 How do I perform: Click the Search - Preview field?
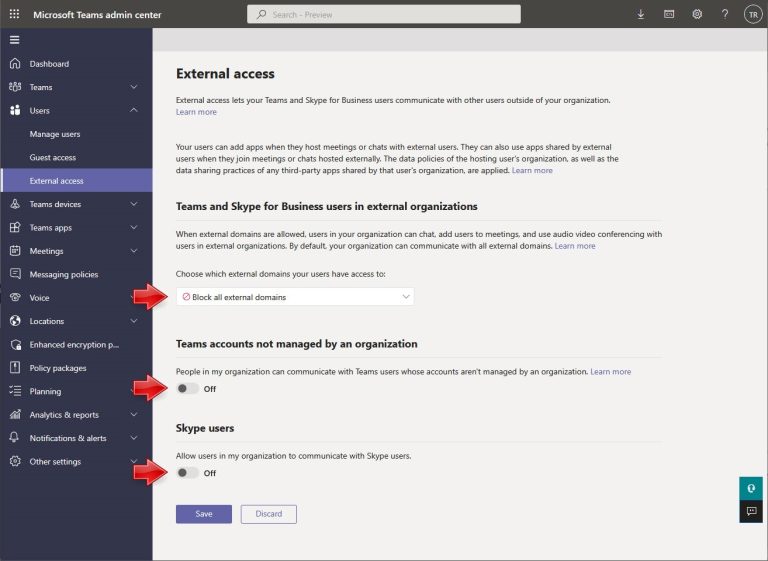coord(384,14)
